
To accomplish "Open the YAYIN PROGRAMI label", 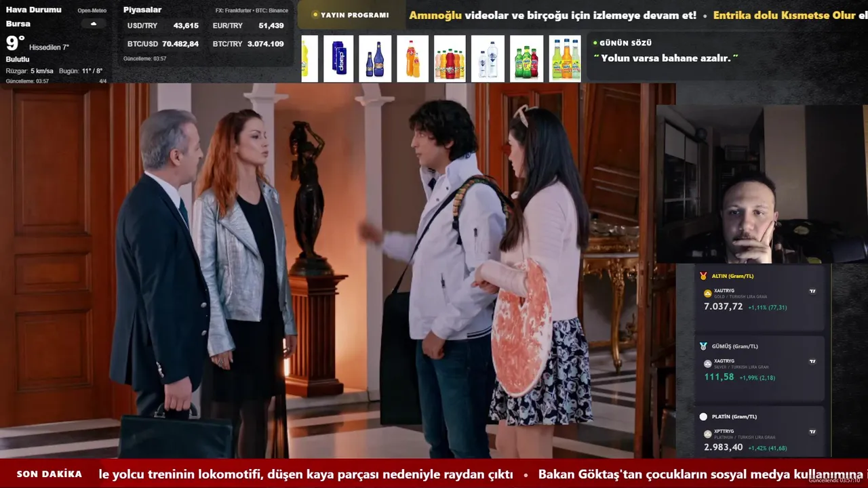I will click(x=355, y=15).
